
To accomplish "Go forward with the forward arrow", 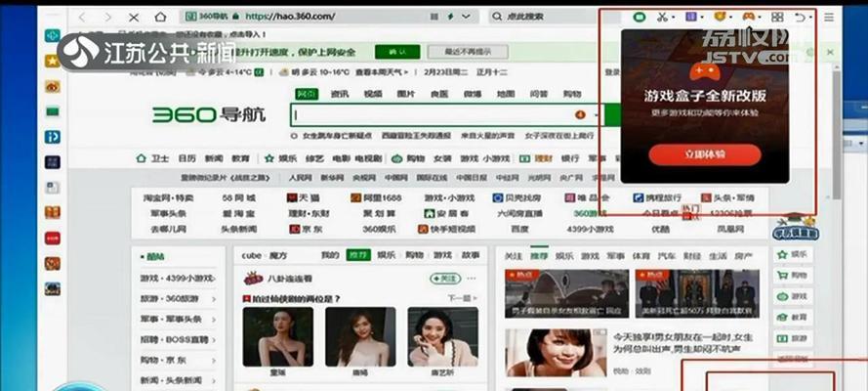I will coord(108,18).
